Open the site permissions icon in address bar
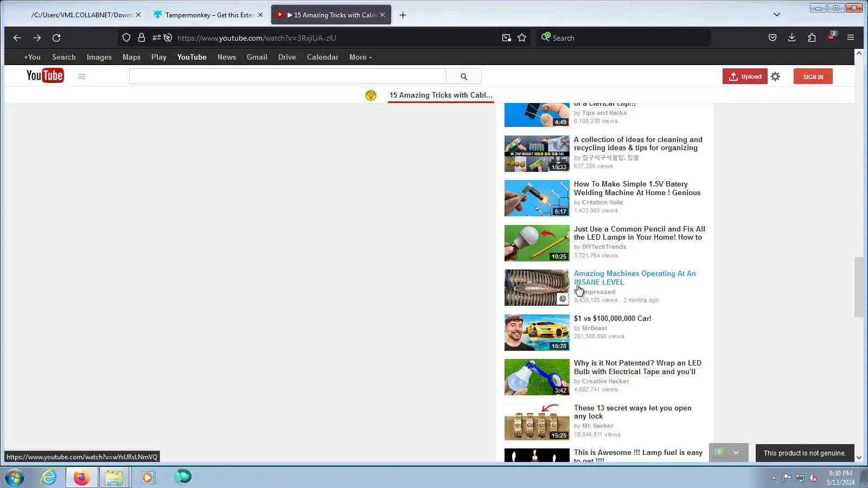868x488 pixels. pyautogui.click(x=156, y=38)
